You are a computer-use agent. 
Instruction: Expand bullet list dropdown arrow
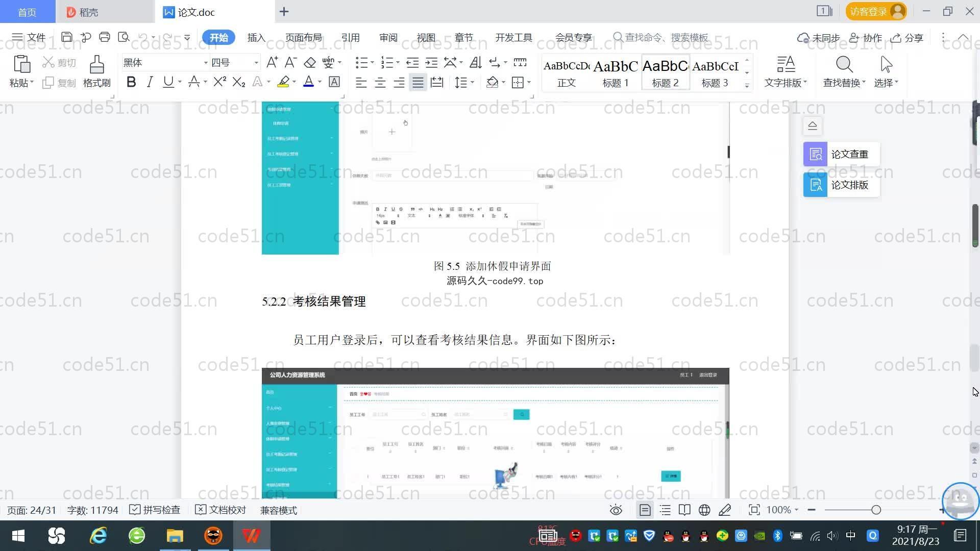pyautogui.click(x=372, y=63)
